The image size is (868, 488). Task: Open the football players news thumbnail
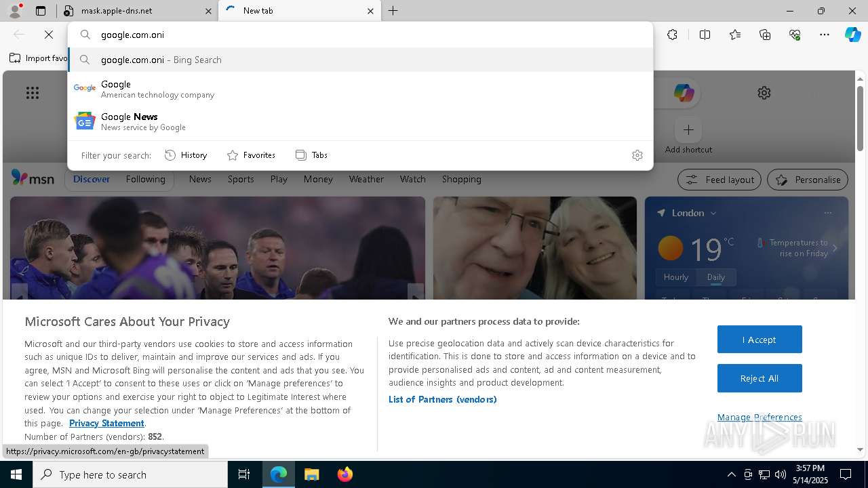[x=218, y=248]
